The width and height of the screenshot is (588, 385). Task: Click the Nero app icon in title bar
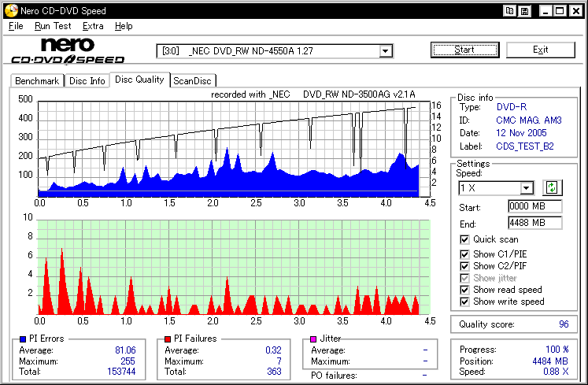point(11,10)
